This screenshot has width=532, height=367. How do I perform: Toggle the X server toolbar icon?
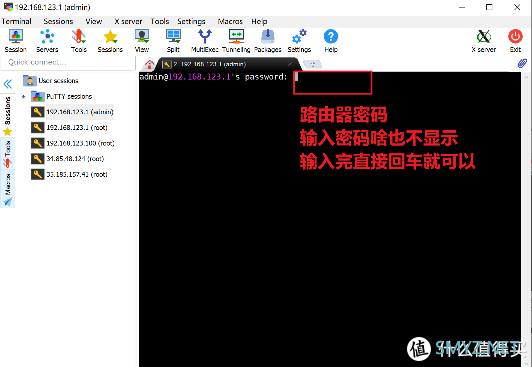[484, 41]
